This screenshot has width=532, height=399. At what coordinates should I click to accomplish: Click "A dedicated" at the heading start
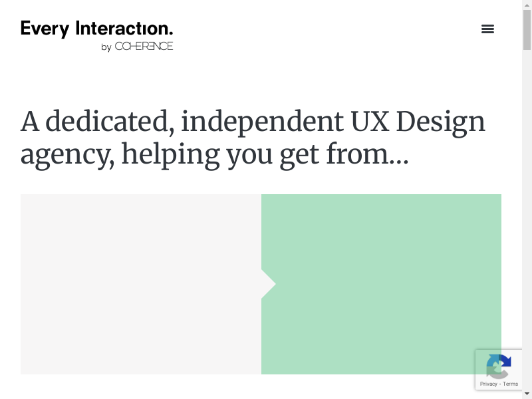click(x=94, y=122)
